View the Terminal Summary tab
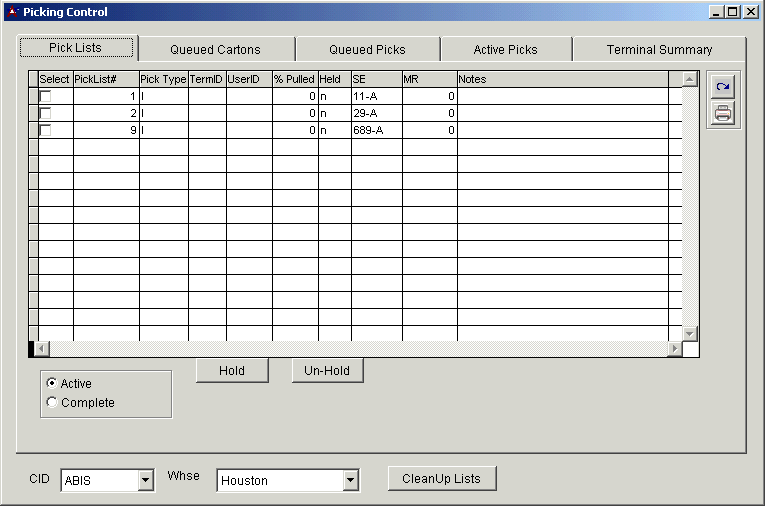Image resolution: width=765 pixels, height=506 pixels. 659,49
